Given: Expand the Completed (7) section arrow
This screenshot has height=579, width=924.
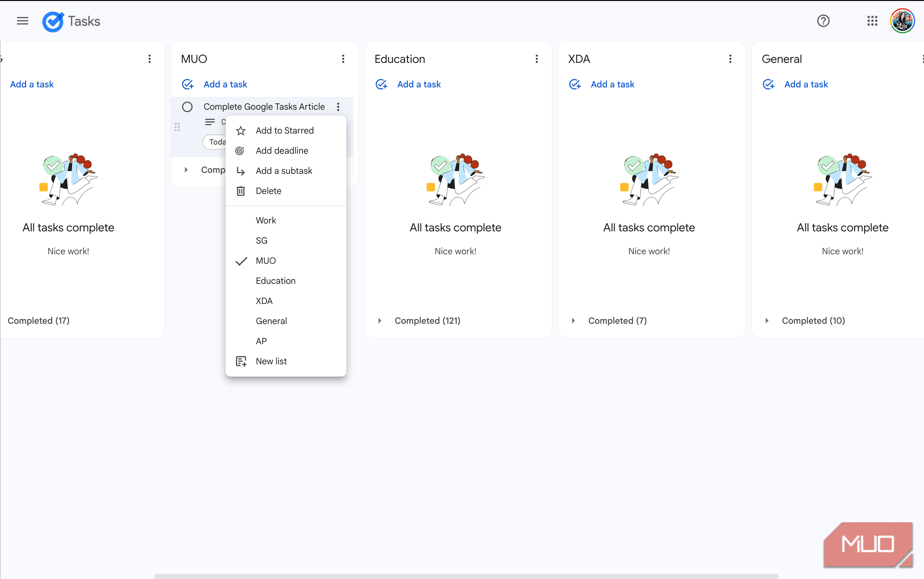Looking at the screenshot, I should tap(573, 321).
